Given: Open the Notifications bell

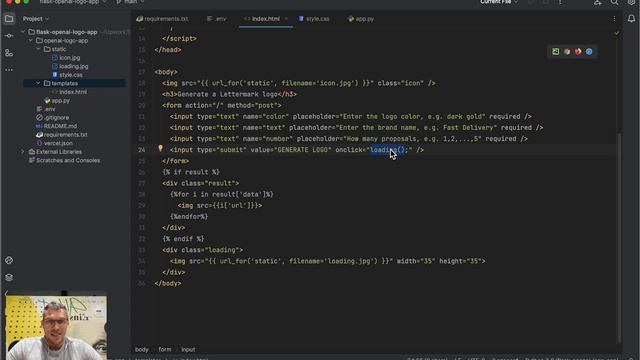Looking at the screenshot, I should [x=631, y=19].
